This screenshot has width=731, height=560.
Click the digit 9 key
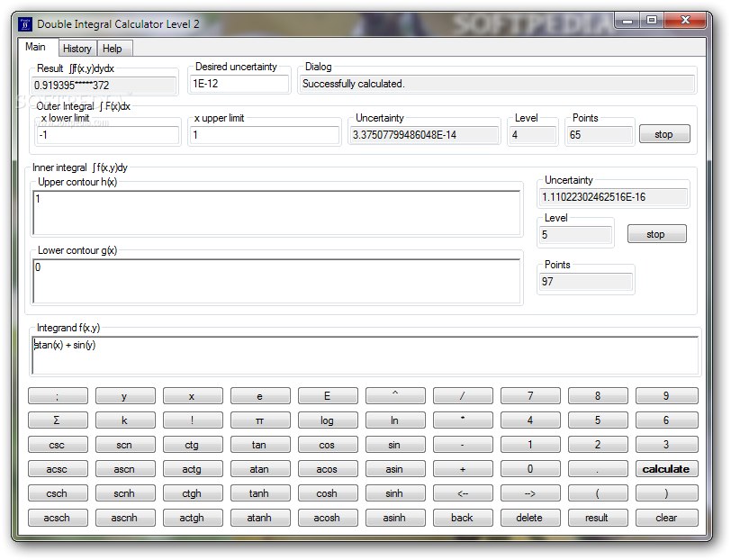[x=666, y=396]
